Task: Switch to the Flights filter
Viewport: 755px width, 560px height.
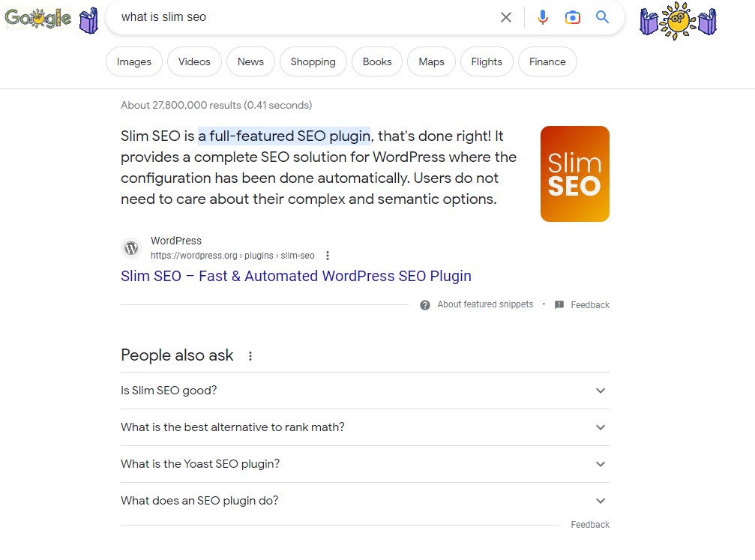Action: [x=487, y=61]
